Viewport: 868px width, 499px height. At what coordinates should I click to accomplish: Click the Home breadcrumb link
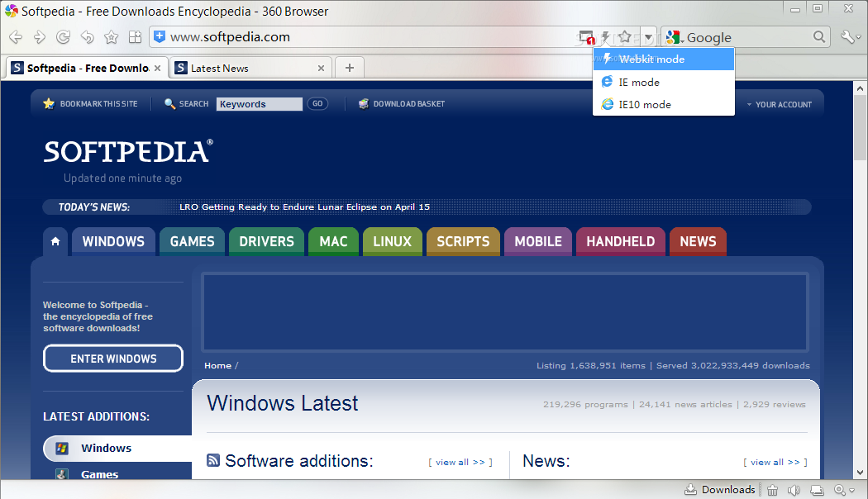point(217,366)
